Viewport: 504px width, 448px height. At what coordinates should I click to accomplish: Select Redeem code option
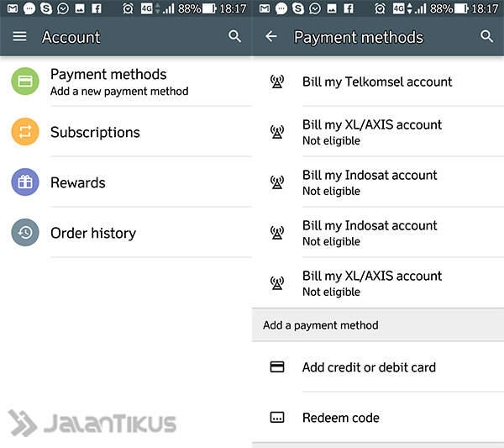pyautogui.click(x=378, y=418)
